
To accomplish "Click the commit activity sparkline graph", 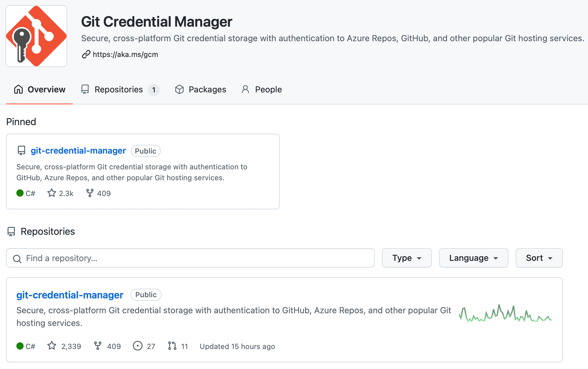I will click(505, 314).
